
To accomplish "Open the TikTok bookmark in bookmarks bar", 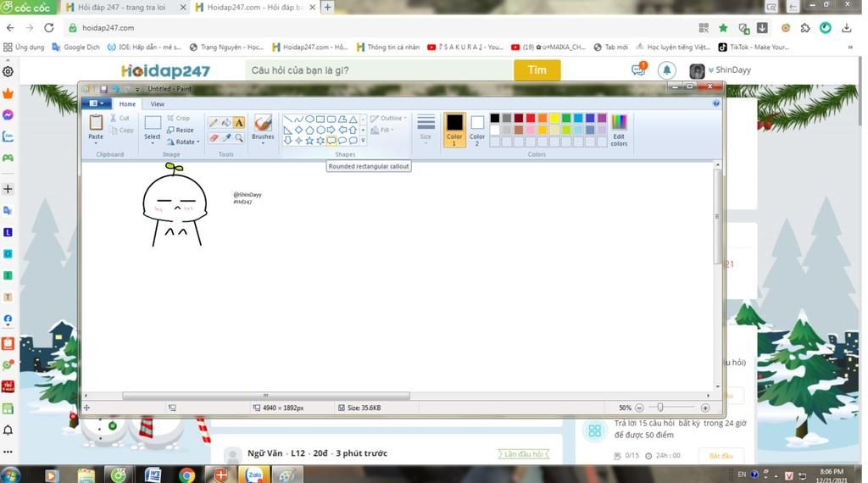I will (754, 47).
